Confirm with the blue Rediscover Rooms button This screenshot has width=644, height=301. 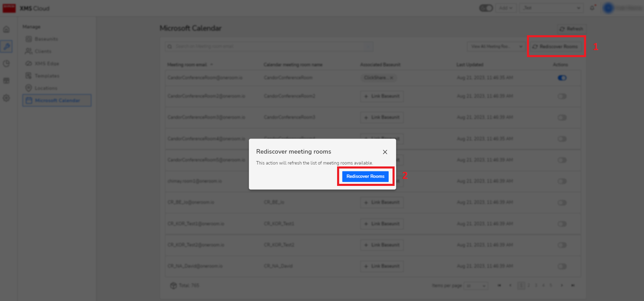tap(365, 176)
